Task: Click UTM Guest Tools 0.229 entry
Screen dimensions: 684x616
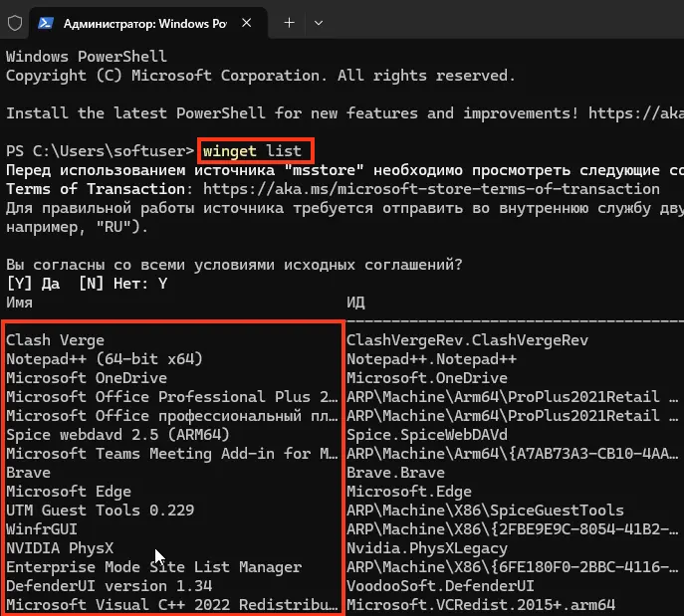Action: [x=100, y=511]
